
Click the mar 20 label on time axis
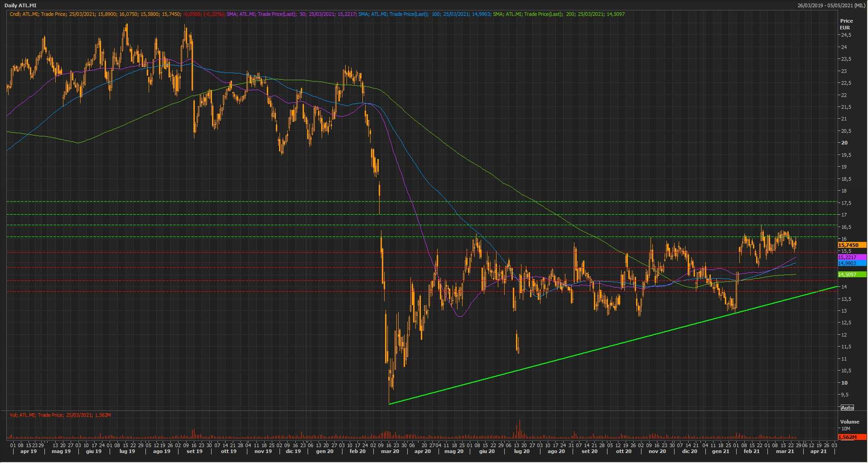pos(390,451)
